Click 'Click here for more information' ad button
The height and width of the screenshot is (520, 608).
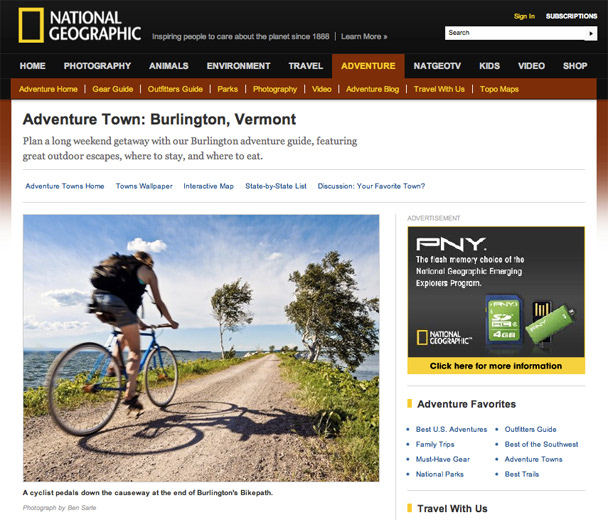point(496,366)
